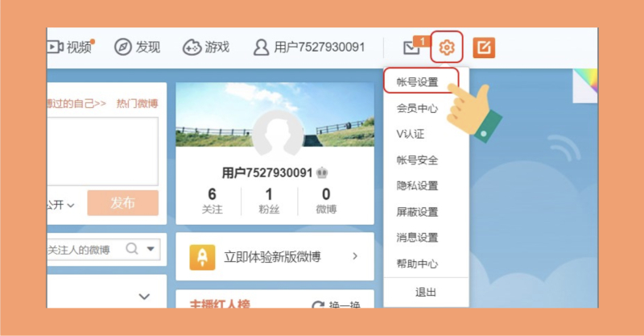Viewport: 644px width, 336px height.
Task: Click the rocket new Weibo icon
Action: pos(202,257)
